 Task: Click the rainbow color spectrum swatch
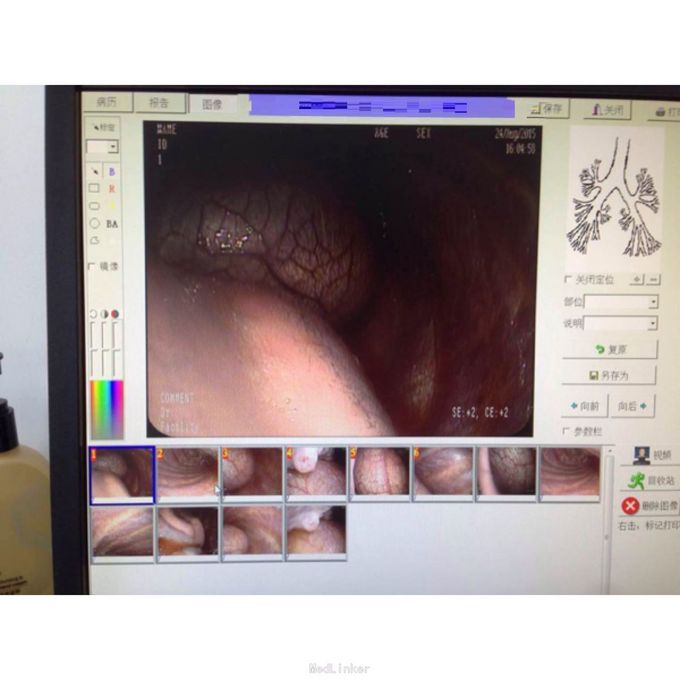pos(105,409)
